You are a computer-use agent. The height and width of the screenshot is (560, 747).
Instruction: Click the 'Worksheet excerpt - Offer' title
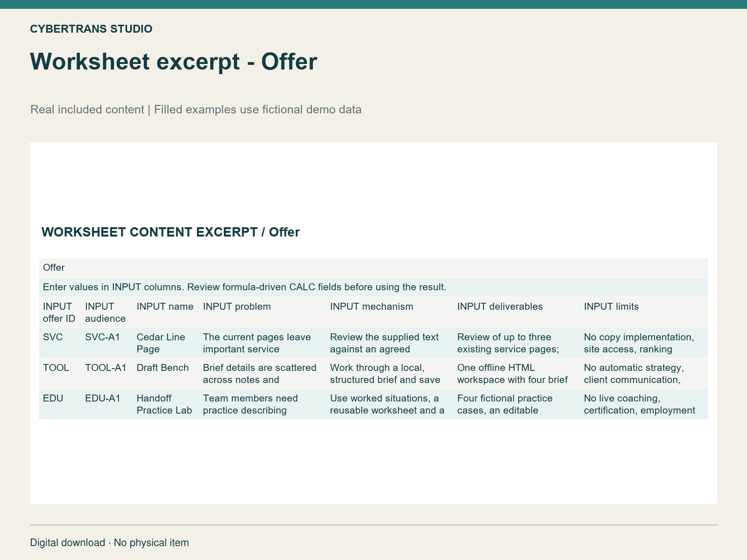[174, 62]
